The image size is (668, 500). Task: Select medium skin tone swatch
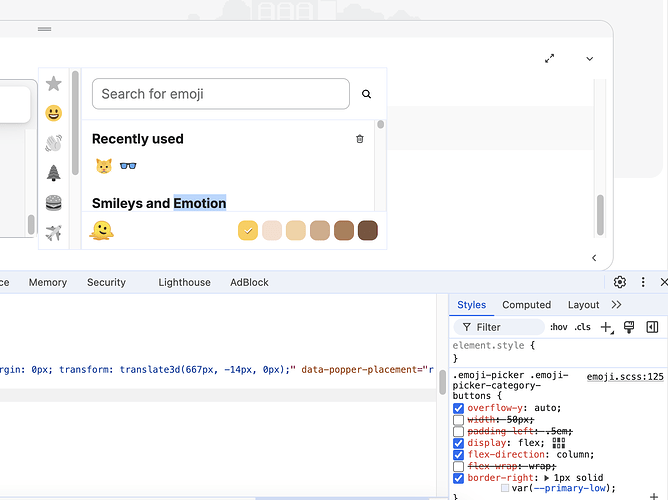320,230
